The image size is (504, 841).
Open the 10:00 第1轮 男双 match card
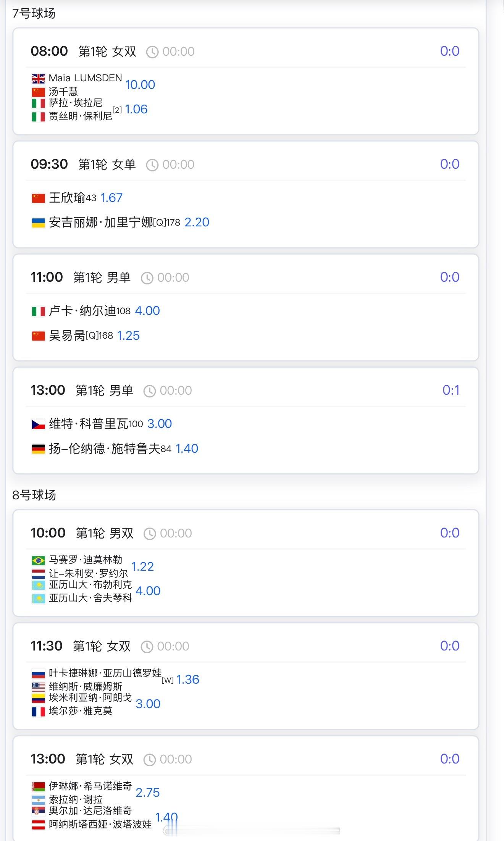tap(246, 563)
